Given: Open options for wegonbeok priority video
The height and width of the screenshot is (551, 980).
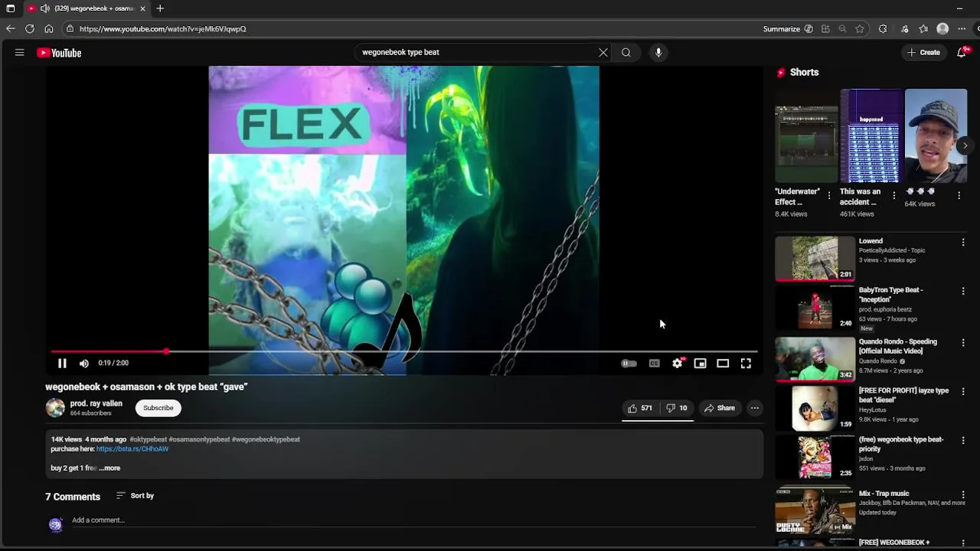Looking at the screenshot, I should 963,441.
